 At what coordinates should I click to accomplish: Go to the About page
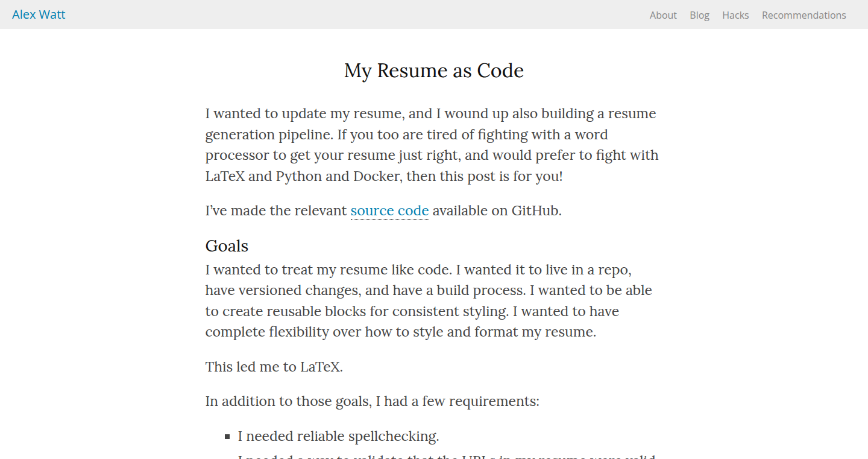tap(663, 15)
